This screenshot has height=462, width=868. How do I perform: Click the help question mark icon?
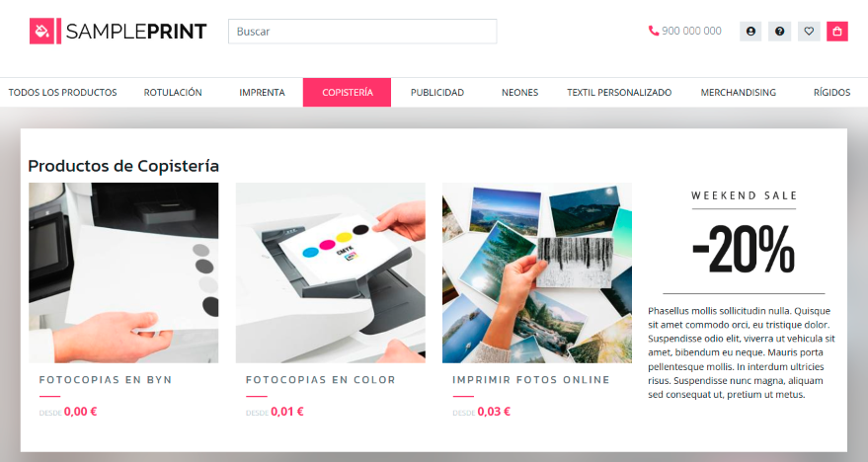779,32
